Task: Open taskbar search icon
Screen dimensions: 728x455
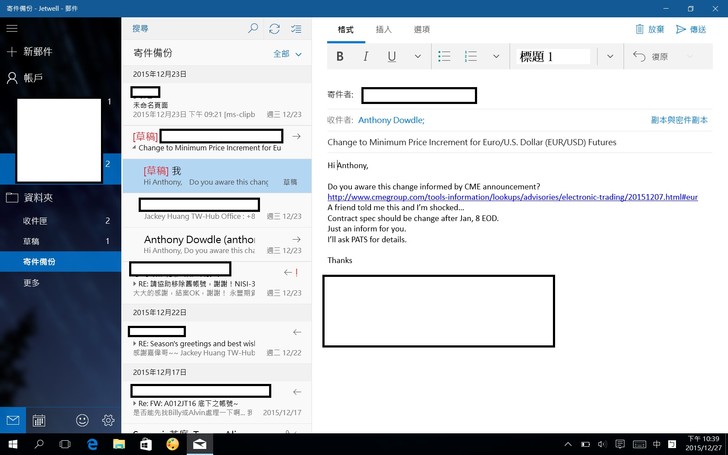Action: click(39, 444)
